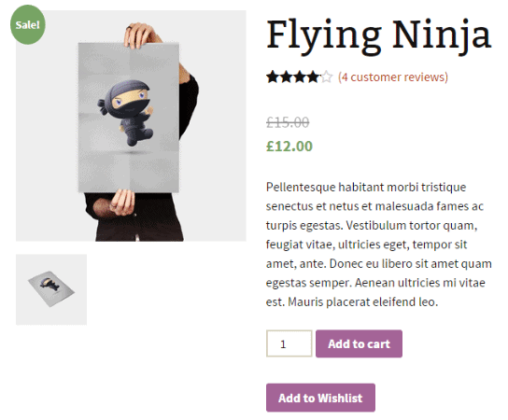This screenshot has height=420, width=508.
Task: Focus the quantity input field
Action: point(289,343)
